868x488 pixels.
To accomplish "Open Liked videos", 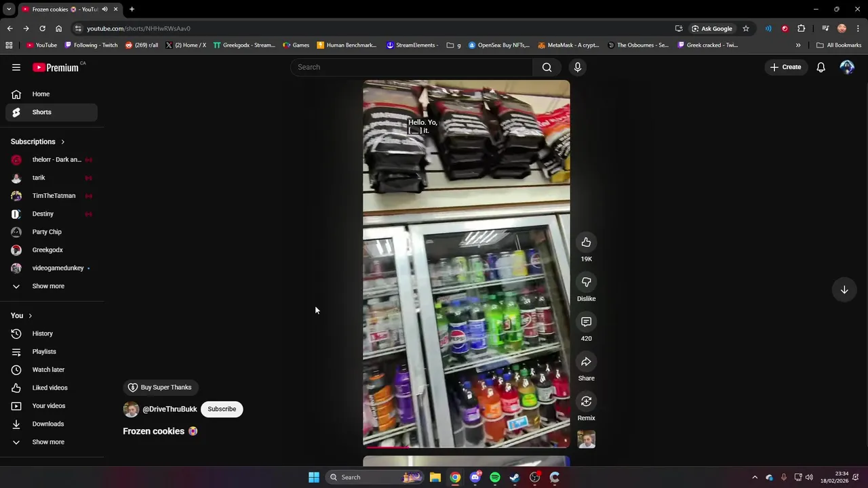I will point(52,388).
